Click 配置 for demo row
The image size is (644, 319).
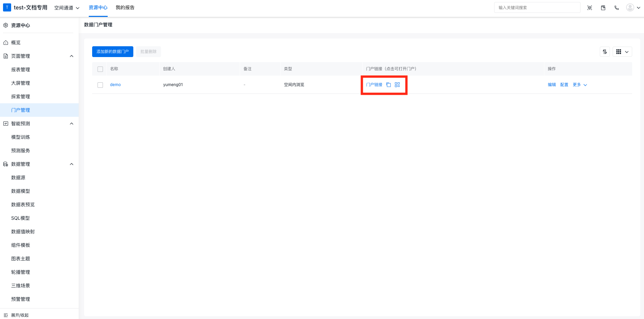(x=564, y=85)
